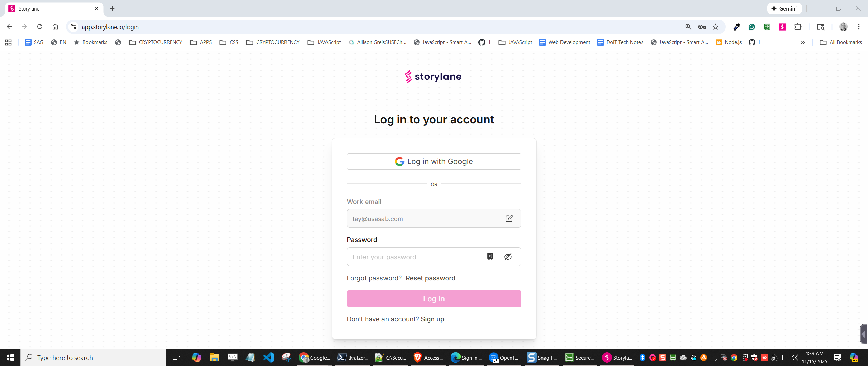Expand the side panel arrow at right edge

coord(863,334)
